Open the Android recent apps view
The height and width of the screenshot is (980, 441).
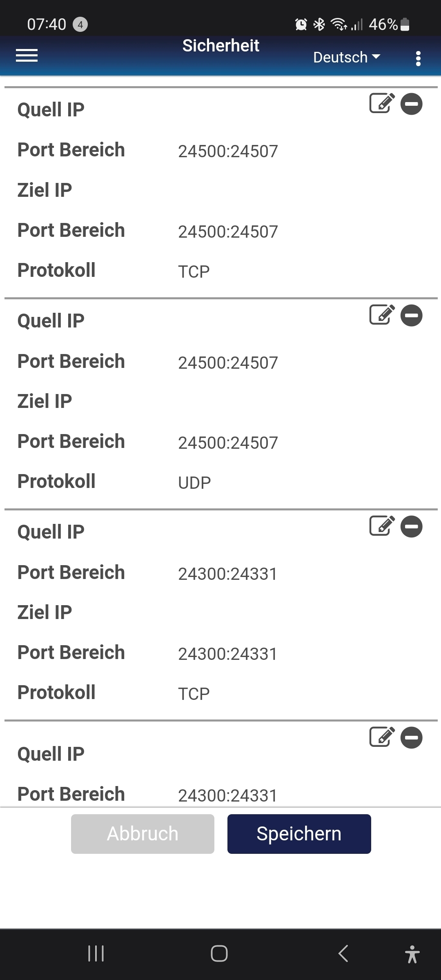coord(96,954)
